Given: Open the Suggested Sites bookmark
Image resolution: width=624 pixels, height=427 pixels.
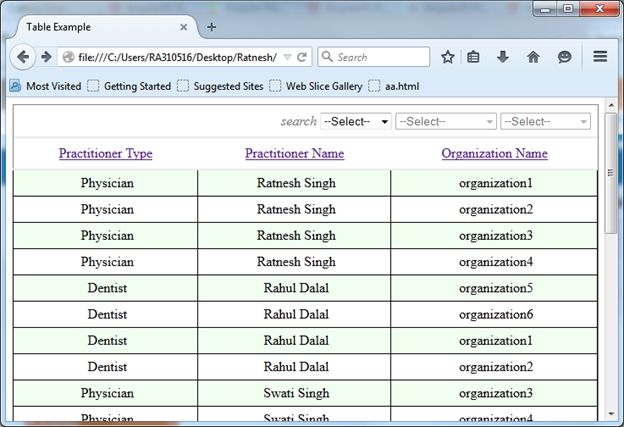Looking at the screenshot, I should click(x=220, y=86).
